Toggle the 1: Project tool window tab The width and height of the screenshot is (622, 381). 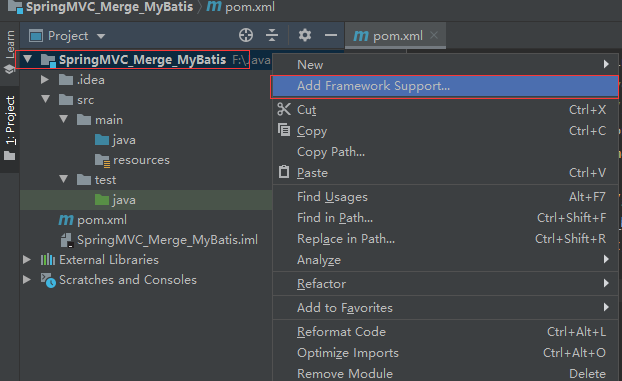click(10, 128)
